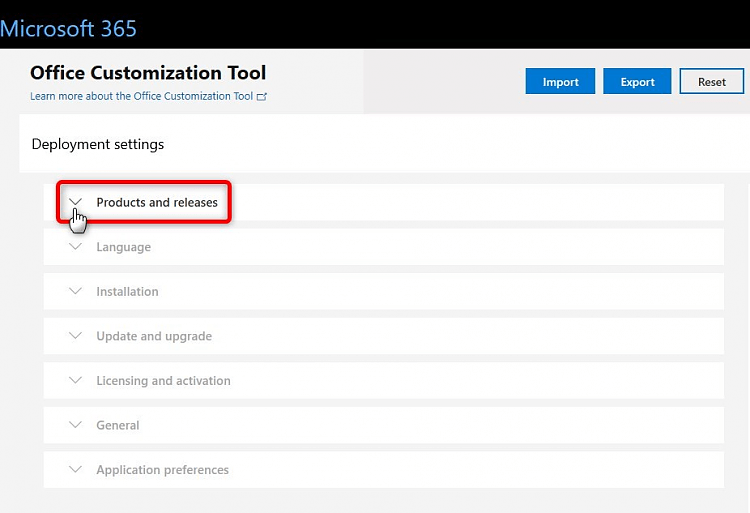Expand the Installation section chevron
Viewport: 750px width, 513px height.
76,291
